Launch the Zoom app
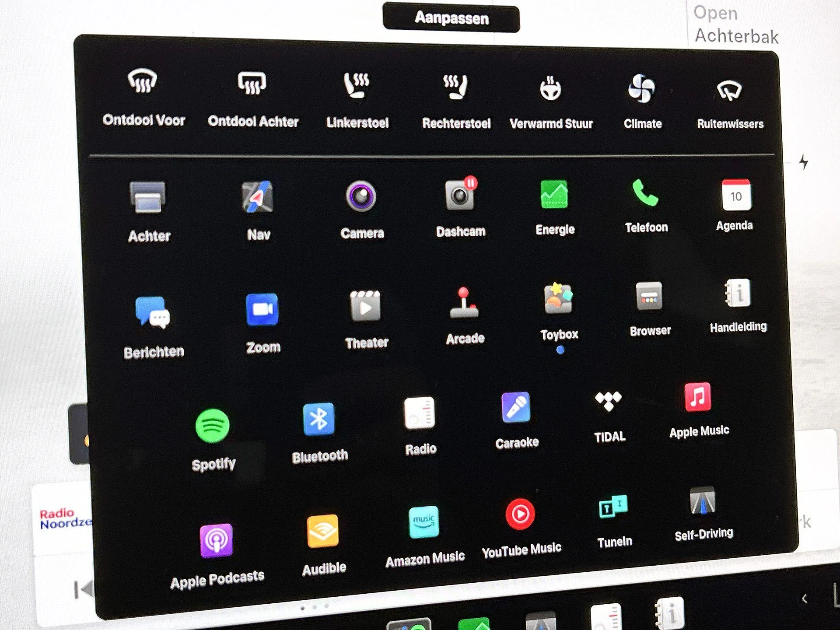This screenshot has width=840, height=630. [x=262, y=309]
